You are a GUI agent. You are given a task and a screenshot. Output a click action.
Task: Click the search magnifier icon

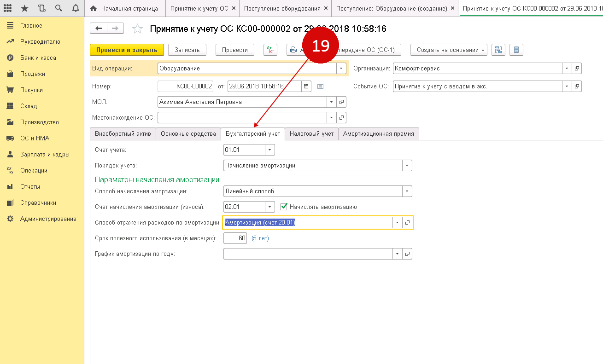point(59,8)
